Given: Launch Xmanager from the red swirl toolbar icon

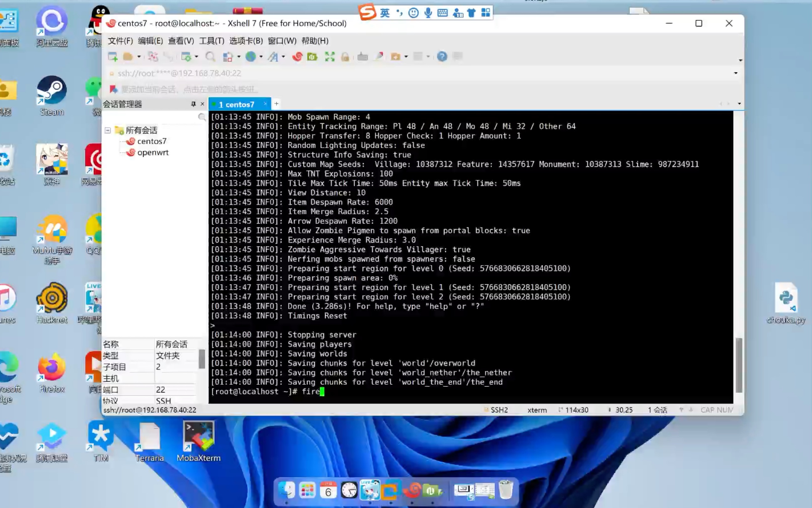Looking at the screenshot, I should pos(297,57).
